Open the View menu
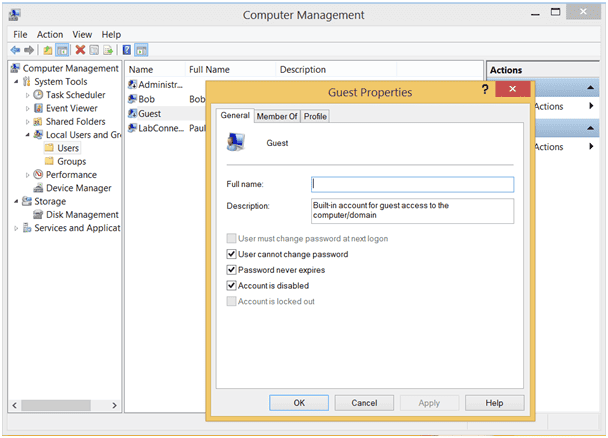The width and height of the screenshot is (608, 438). 82,34
